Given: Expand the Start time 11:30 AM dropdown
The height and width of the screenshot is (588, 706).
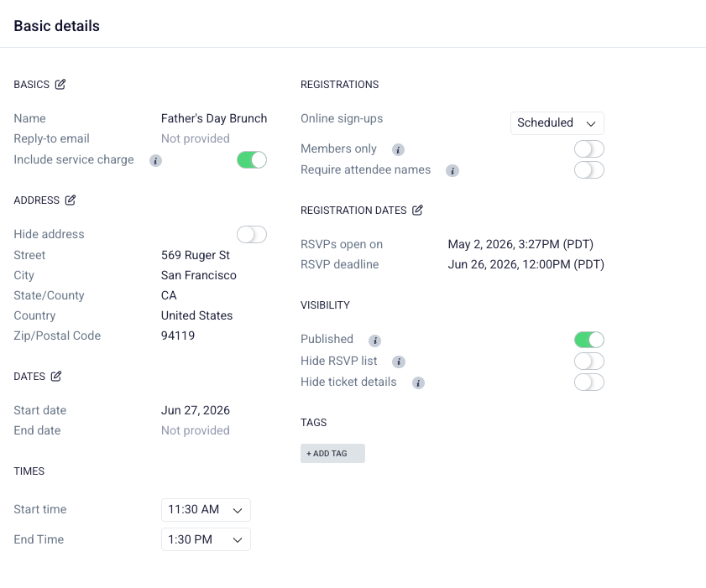Looking at the screenshot, I should pyautogui.click(x=206, y=510).
